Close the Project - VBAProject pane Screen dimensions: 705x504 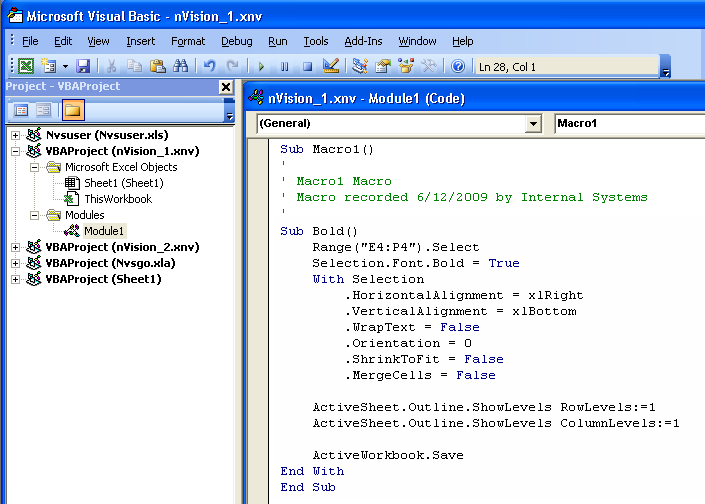(226, 87)
